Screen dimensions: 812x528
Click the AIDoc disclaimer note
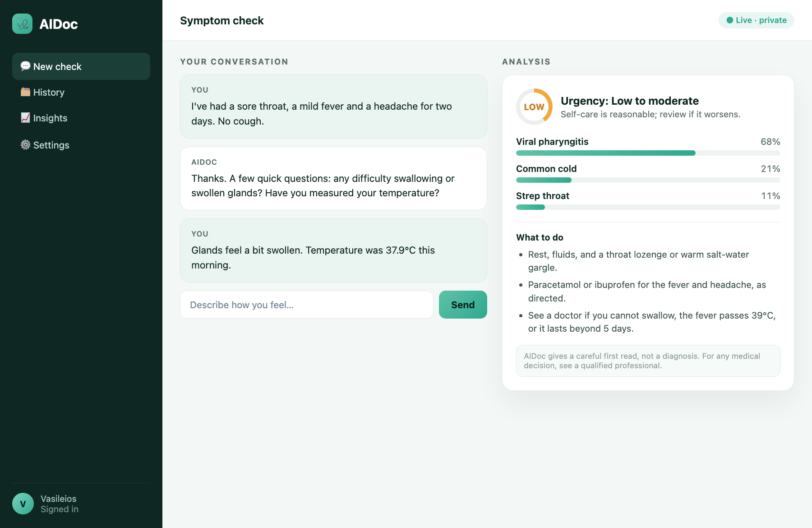[x=648, y=361]
